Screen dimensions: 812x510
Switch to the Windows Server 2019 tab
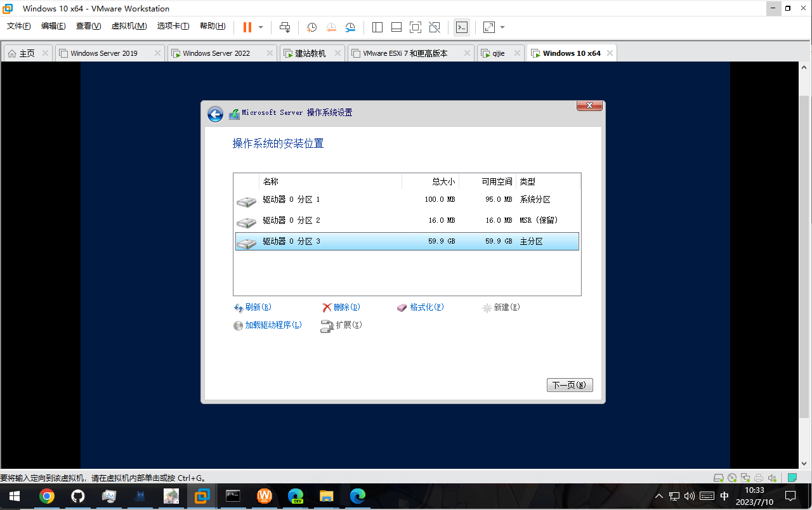[x=103, y=53]
